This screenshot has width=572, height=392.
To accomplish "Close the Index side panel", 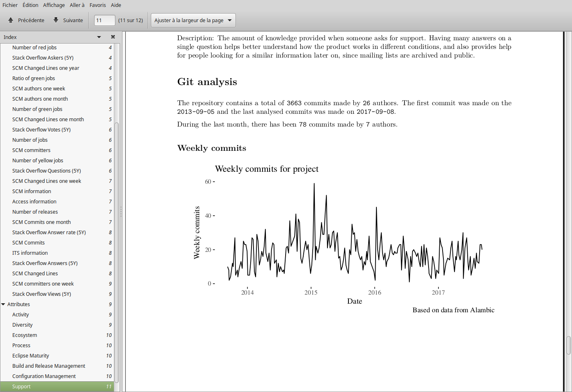I will click(x=113, y=37).
